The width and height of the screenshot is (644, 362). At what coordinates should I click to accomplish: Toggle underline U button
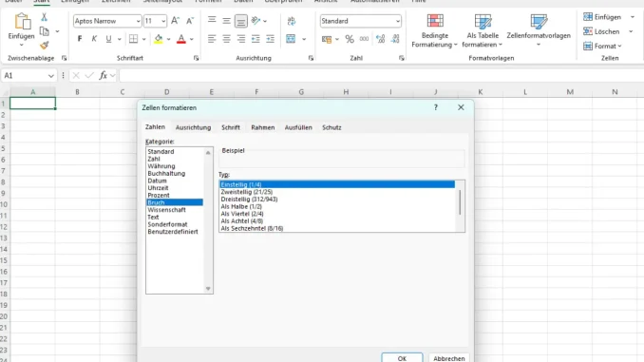[108, 39]
